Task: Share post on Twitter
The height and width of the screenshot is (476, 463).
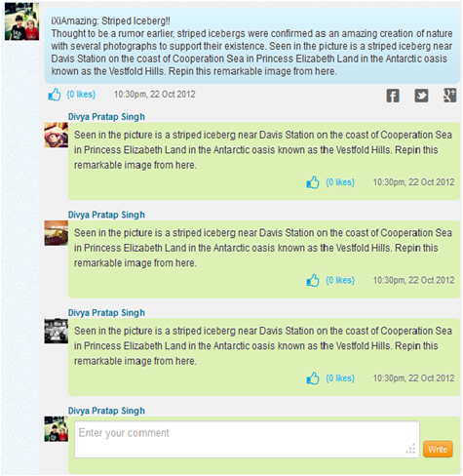Action: [421, 96]
